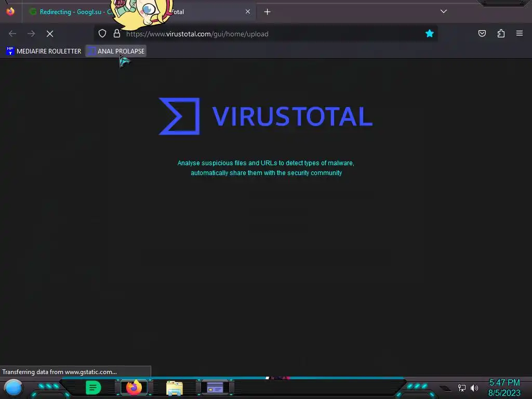The image size is (532, 399).
Task: Select the Firefox taskbar icon
Action: 134,388
